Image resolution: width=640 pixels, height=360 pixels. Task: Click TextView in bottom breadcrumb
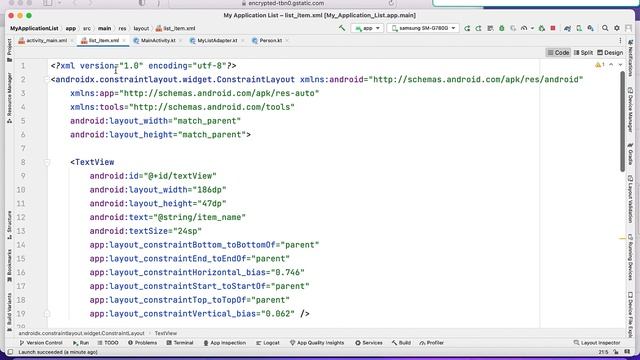point(166,333)
